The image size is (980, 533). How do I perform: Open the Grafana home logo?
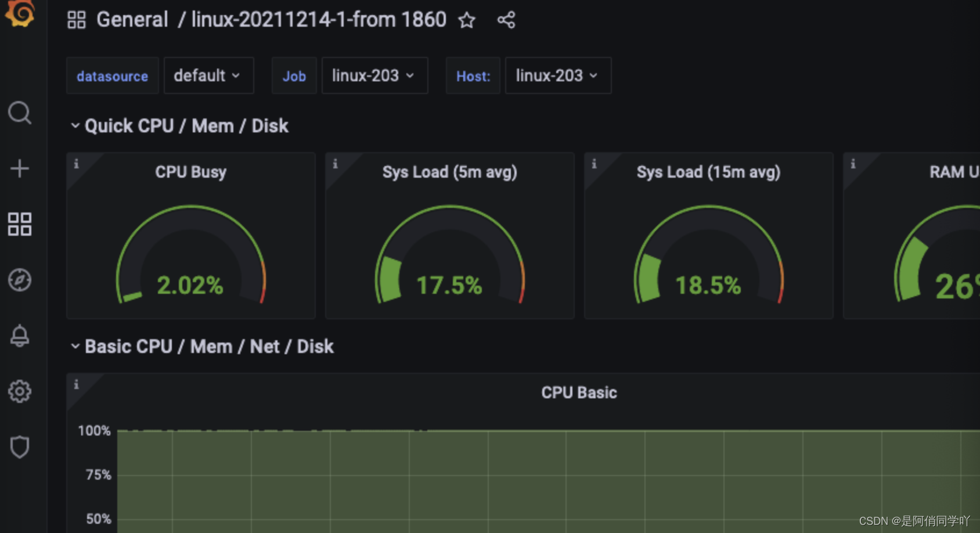tap(21, 13)
